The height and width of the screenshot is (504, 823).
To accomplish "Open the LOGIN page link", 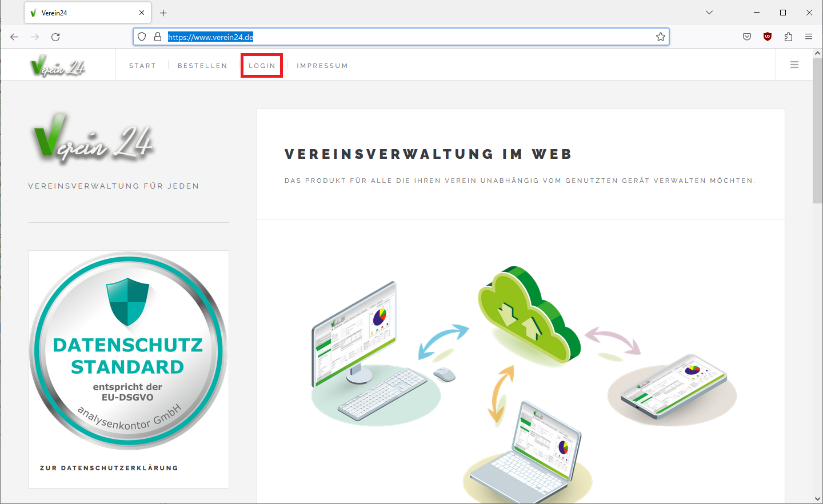I will (262, 66).
